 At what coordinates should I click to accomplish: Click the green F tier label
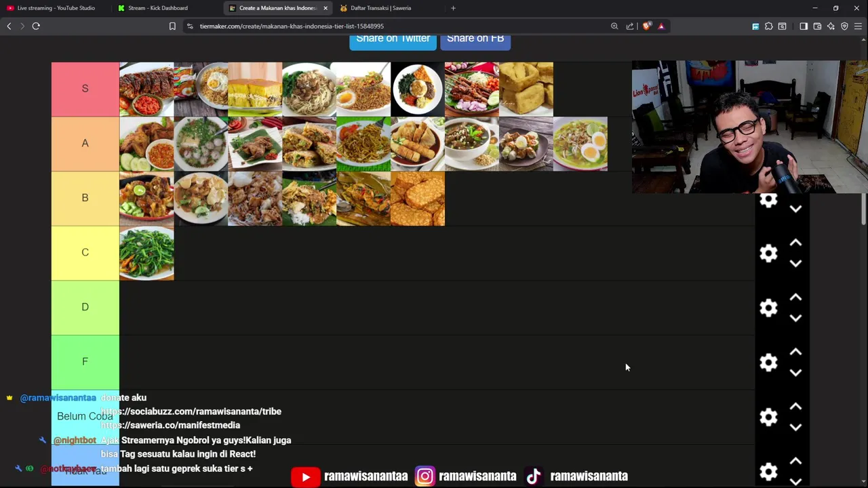pyautogui.click(x=85, y=362)
